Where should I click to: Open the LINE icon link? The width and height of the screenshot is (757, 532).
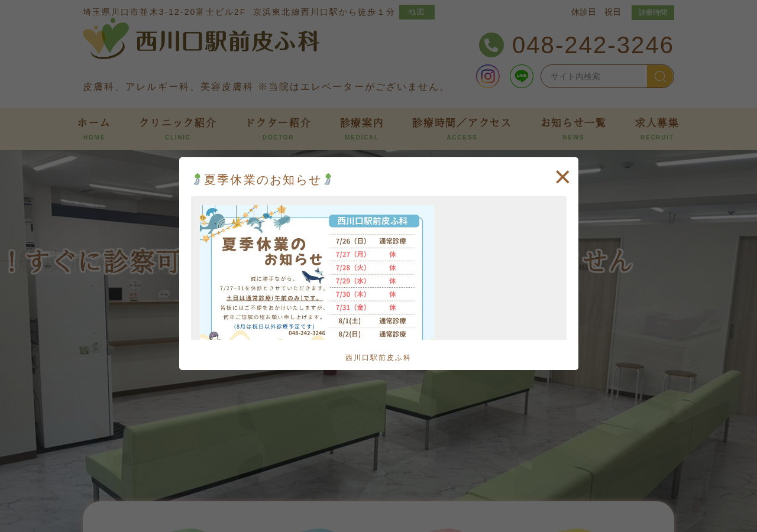pyautogui.click(x=522, y=76)
